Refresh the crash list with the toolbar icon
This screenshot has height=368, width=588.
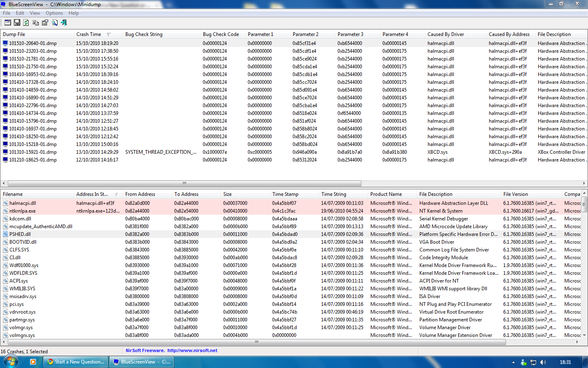(26, 22)
